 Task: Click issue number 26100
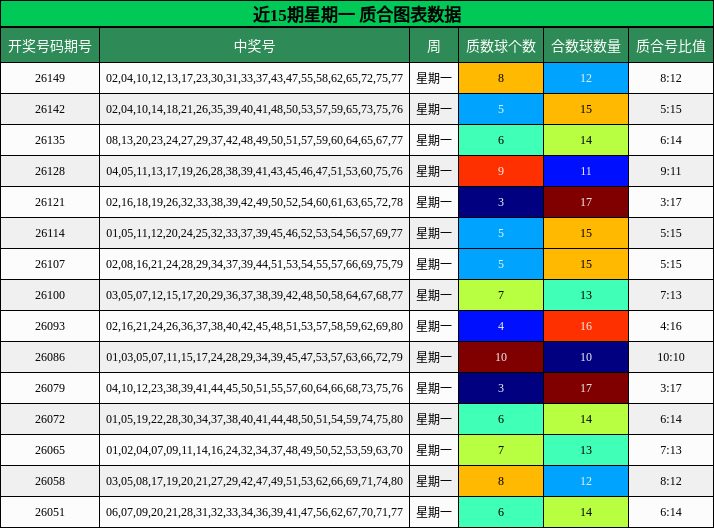click(50, 294)
